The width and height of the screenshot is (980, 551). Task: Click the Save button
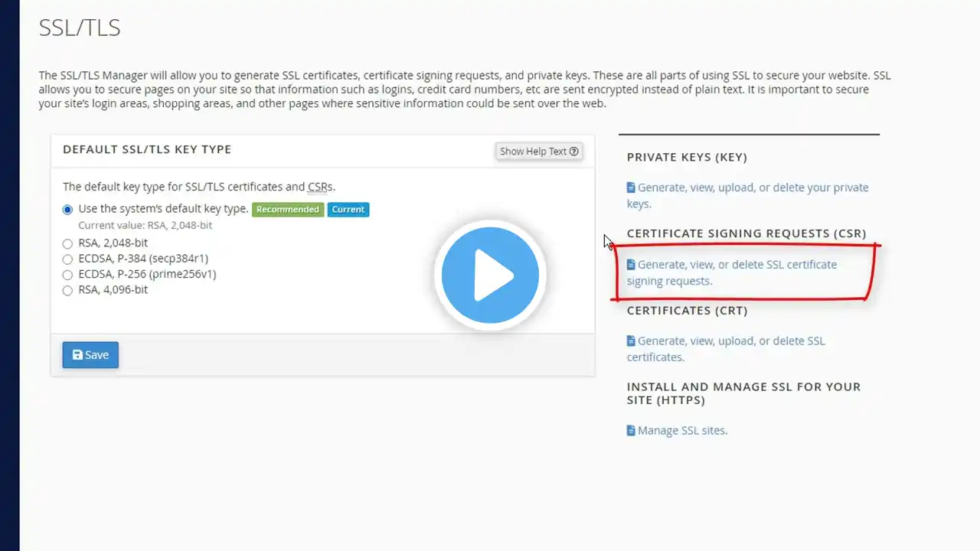click(x=90, y=355)
